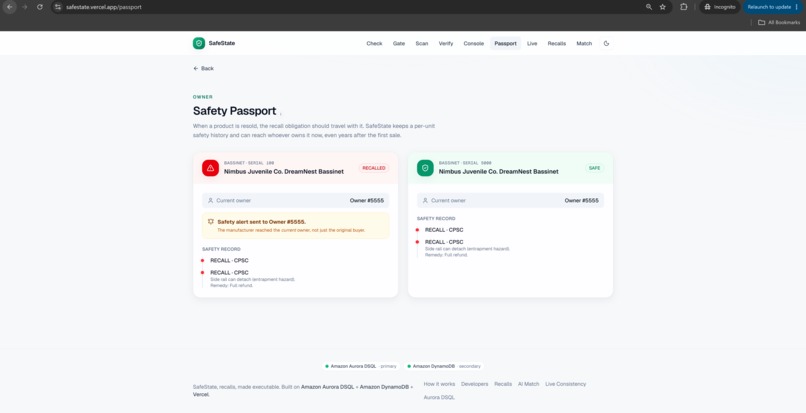The height and width of the screenshot is (413, 806).
Task: Click the safety alert bell icon
Action: click(211, 222)
